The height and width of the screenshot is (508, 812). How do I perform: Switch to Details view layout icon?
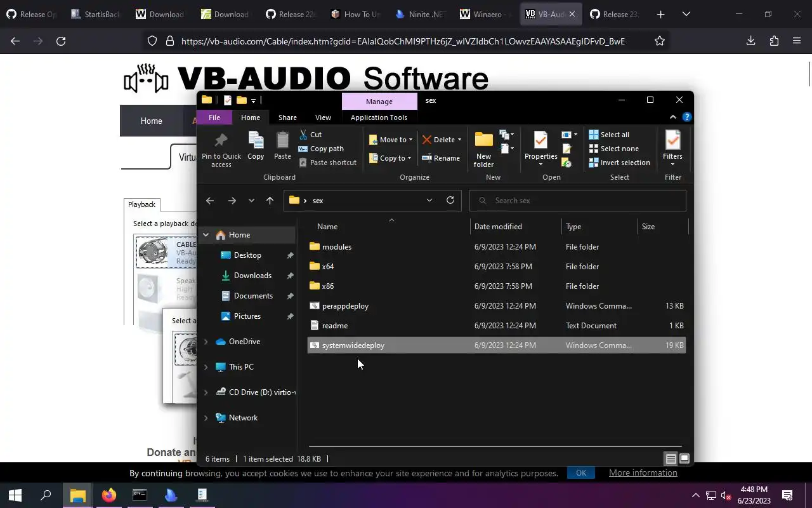[671, 458]
